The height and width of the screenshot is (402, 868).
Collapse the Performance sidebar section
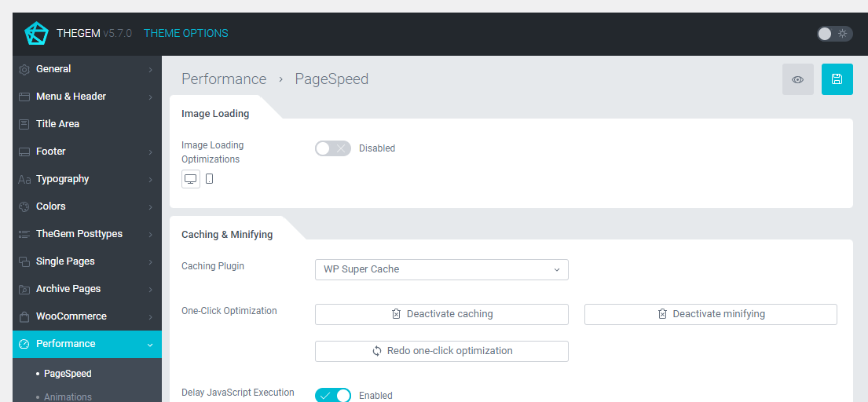pyautogui.click(x=150, y=344)
